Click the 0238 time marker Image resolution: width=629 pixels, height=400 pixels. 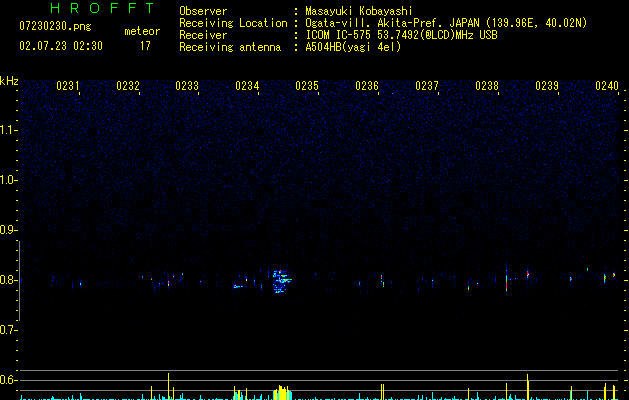tap(487, 86)
